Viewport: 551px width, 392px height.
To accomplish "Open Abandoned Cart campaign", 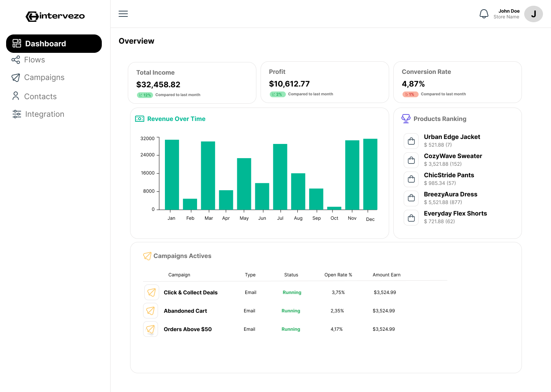I will click(x=185, y=311).
